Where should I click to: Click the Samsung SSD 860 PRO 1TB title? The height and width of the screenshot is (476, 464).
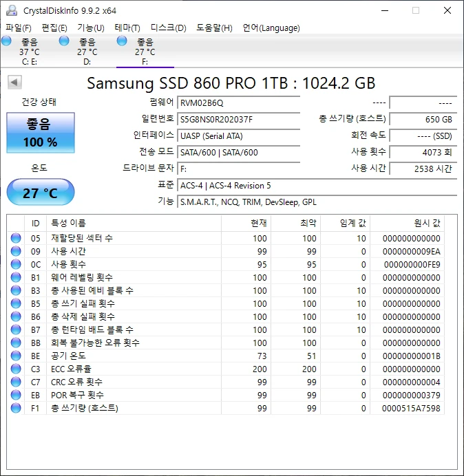pyautogui.click(x=231, y=83)
